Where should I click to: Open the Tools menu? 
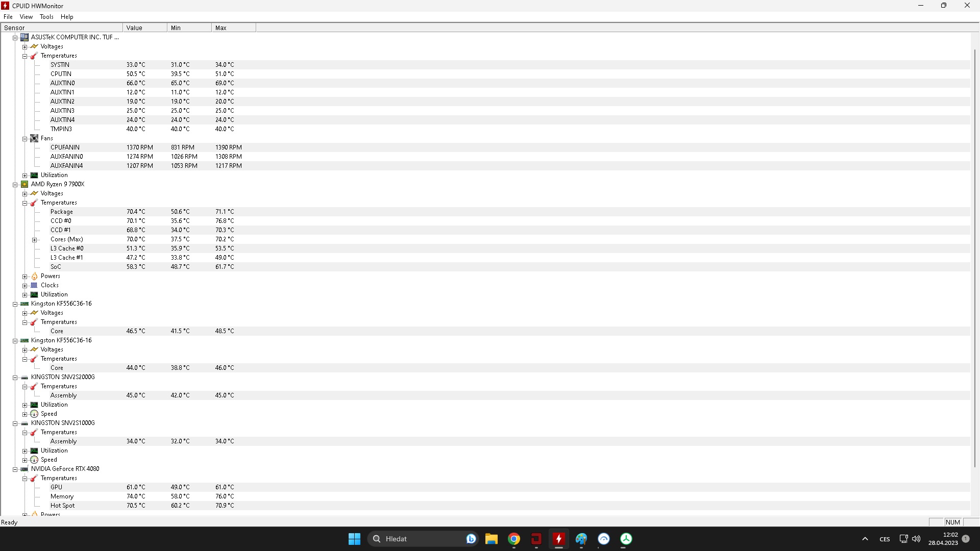pyautogui.click(x=46, y=17)
